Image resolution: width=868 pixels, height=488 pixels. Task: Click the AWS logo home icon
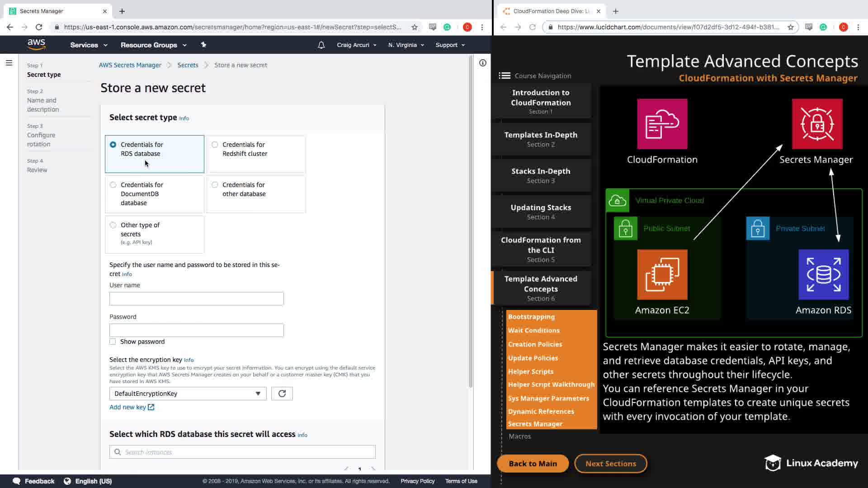tap(36, 44)
